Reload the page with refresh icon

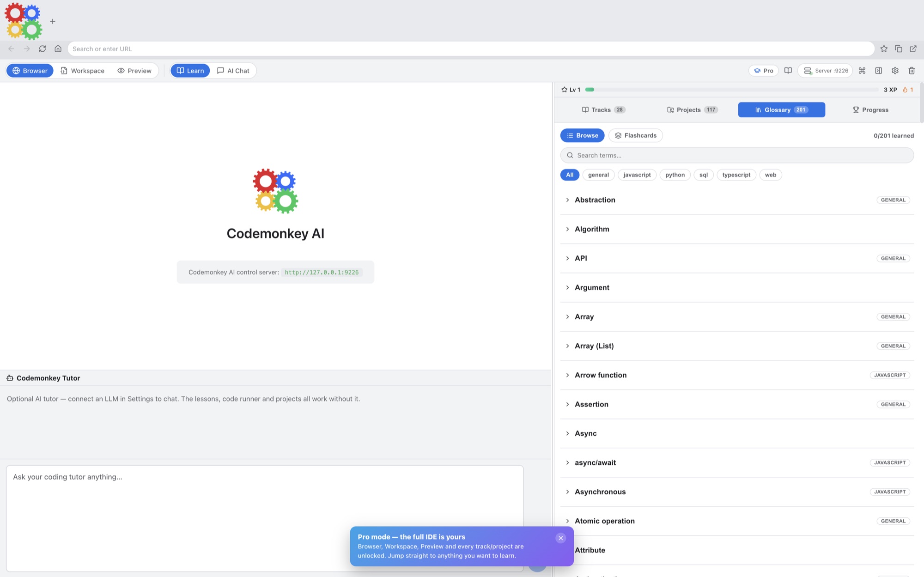coord(43,49)
